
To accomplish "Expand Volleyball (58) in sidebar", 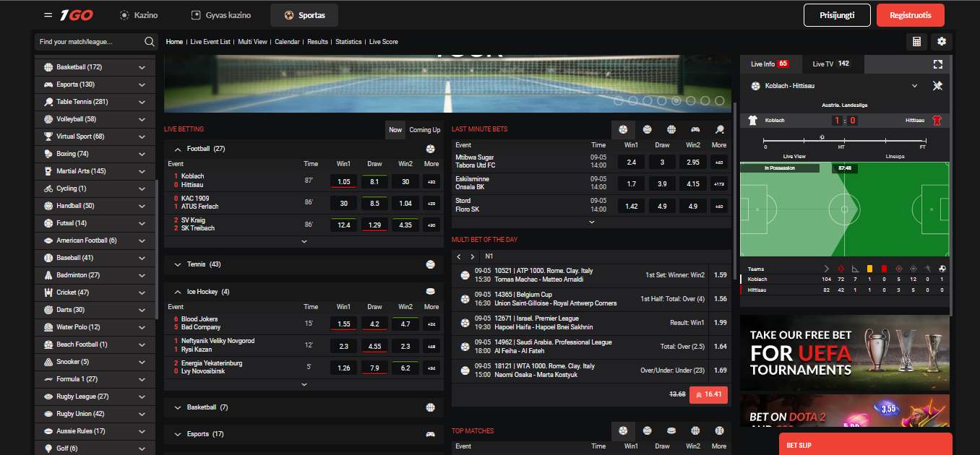I will click(x=142, y=119).
